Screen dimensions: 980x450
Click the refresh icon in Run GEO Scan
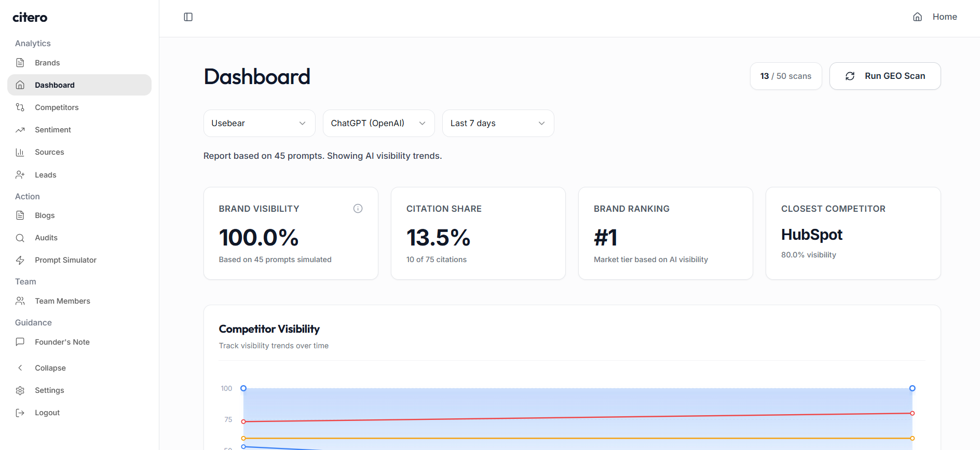(x=850, y=76)
